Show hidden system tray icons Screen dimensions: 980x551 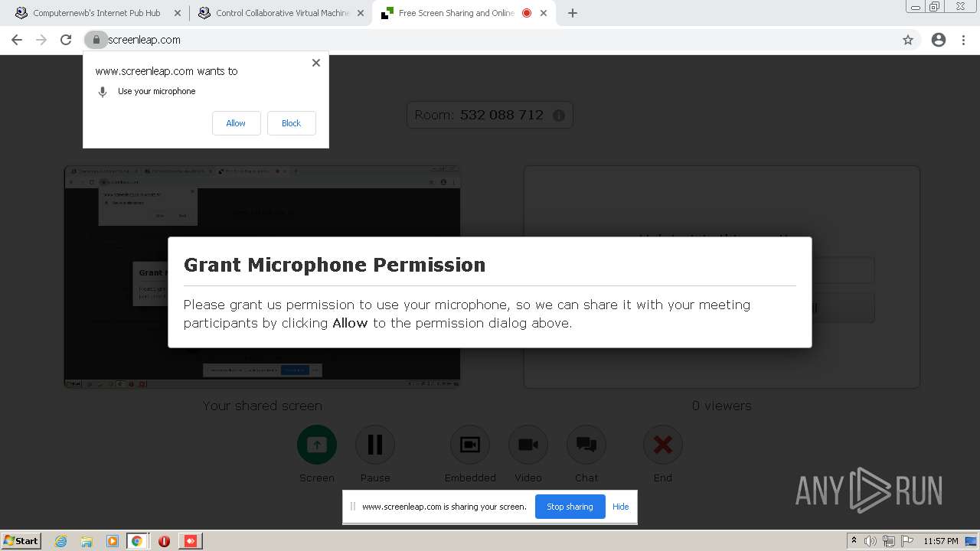854,541
